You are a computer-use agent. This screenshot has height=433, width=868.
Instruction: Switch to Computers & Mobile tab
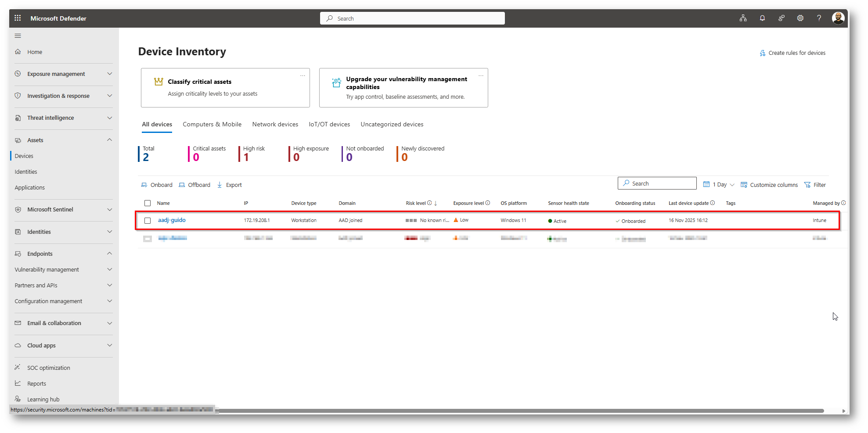(x=212, y=125)
